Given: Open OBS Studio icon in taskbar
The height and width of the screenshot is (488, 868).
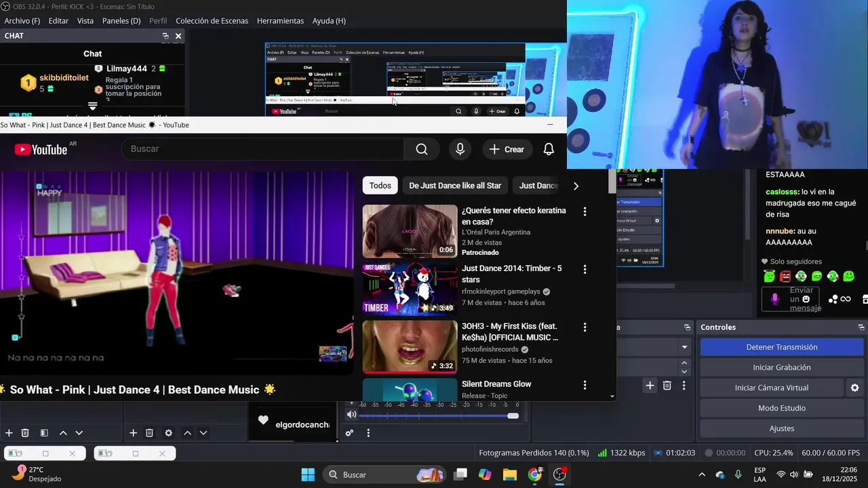Looking at the screenshot, I should tap(560, 474).
